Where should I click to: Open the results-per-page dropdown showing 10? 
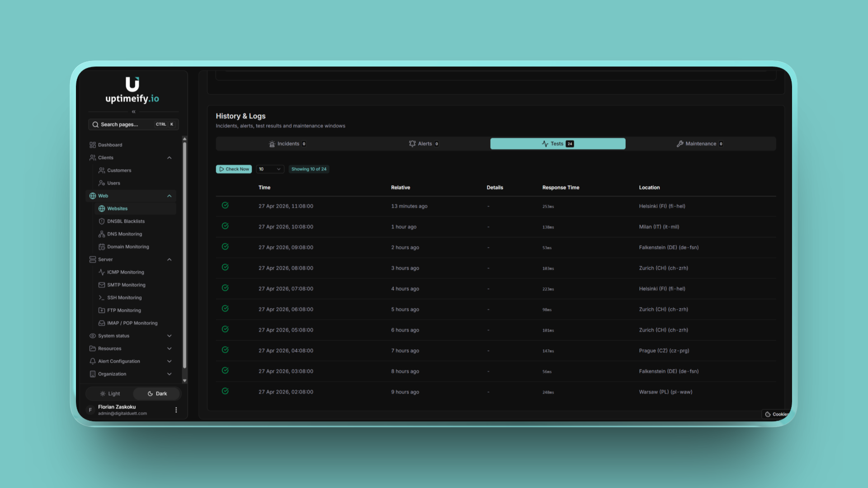click(270, 169)
